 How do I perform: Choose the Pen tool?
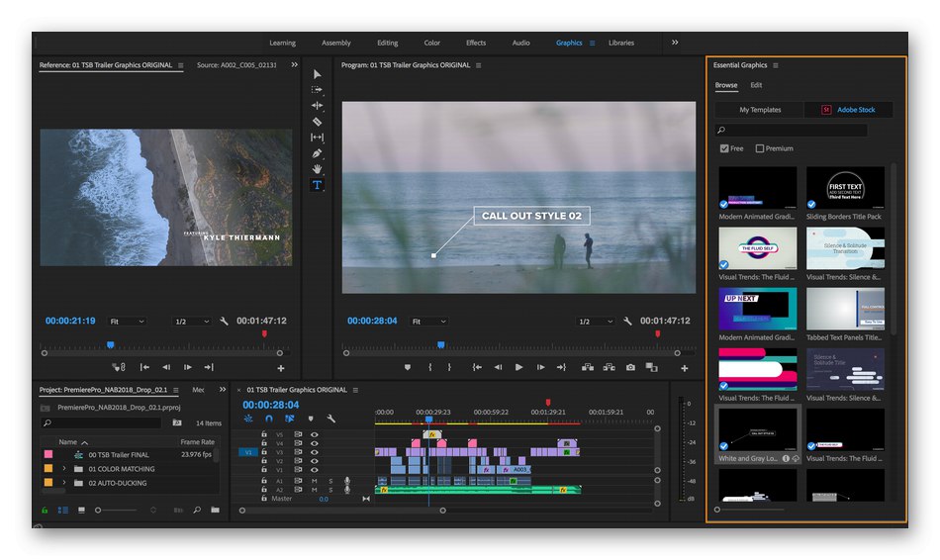(317, 153)
